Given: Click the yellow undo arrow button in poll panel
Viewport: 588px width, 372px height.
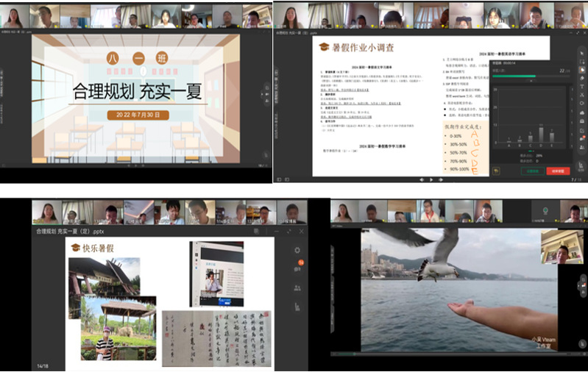Looking at the screenshot, I should tap(497, 171).
